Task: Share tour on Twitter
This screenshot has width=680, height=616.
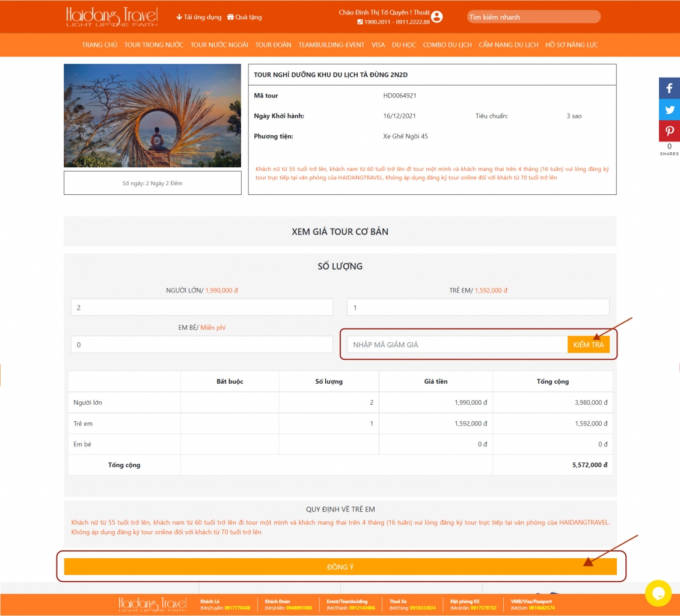Action: point(669,109)
